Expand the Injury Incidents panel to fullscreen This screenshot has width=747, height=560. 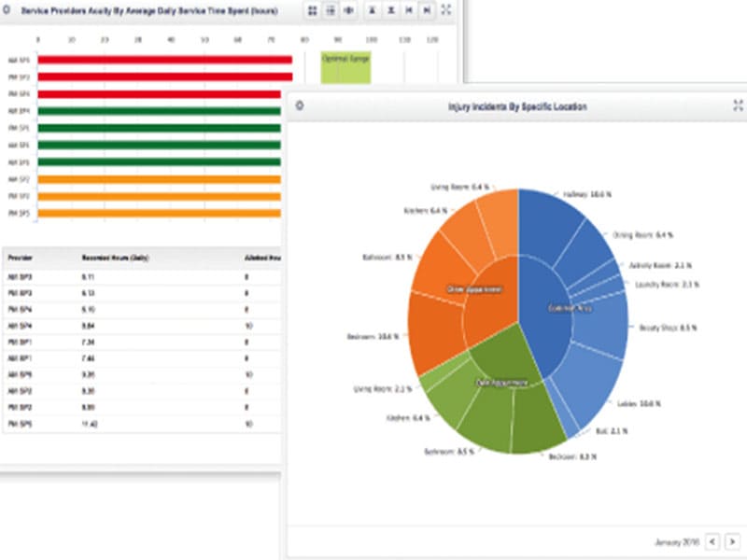(x=738, y=105)
